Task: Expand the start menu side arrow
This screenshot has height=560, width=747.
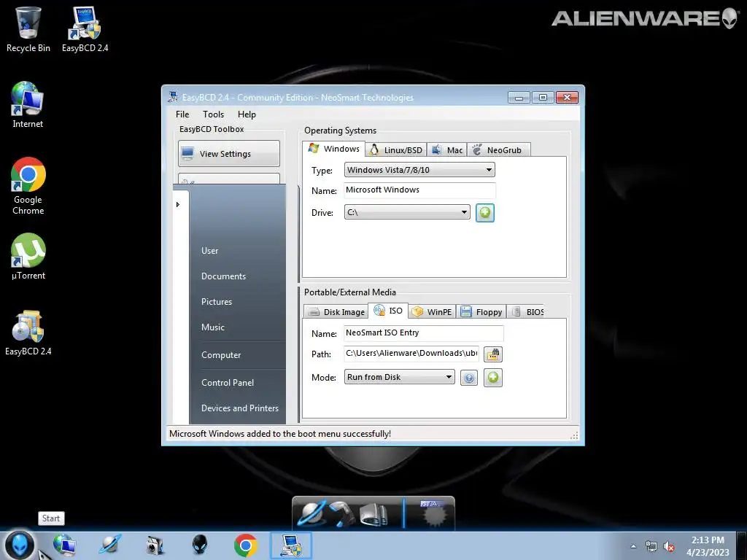Action: (x=178, y=204)
